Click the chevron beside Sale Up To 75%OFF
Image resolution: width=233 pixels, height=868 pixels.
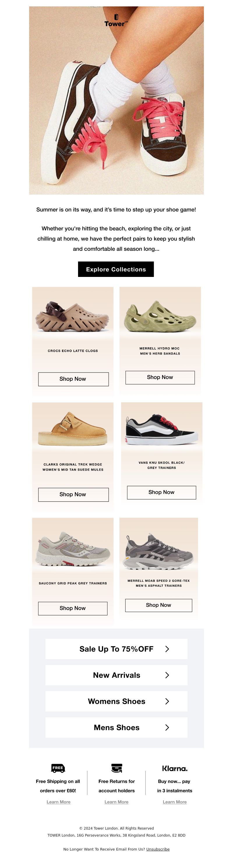click(167, 649)
